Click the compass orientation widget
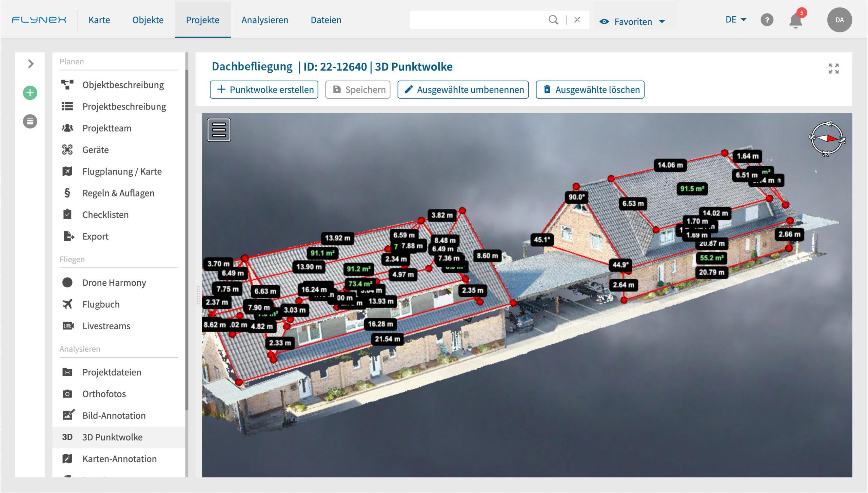Screen dimensions: 868x493 [x=827, y=139]
